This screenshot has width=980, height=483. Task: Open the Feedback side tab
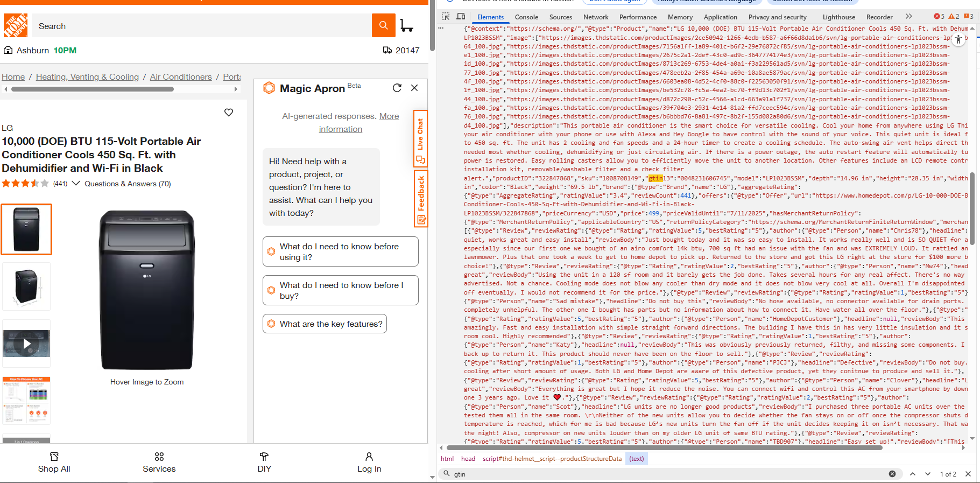coord(420,198)
